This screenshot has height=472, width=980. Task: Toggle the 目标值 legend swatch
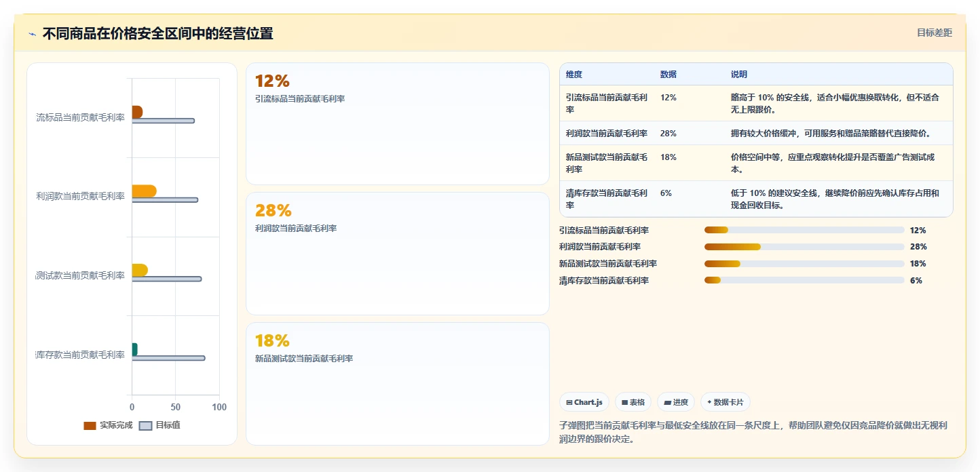pyautogui.click(x=145, y=425)
